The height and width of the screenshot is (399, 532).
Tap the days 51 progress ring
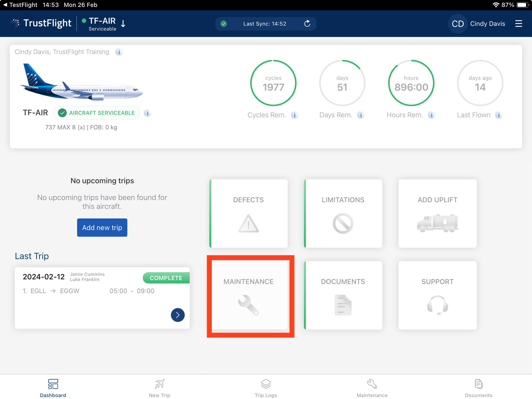(x=342, y=83)
